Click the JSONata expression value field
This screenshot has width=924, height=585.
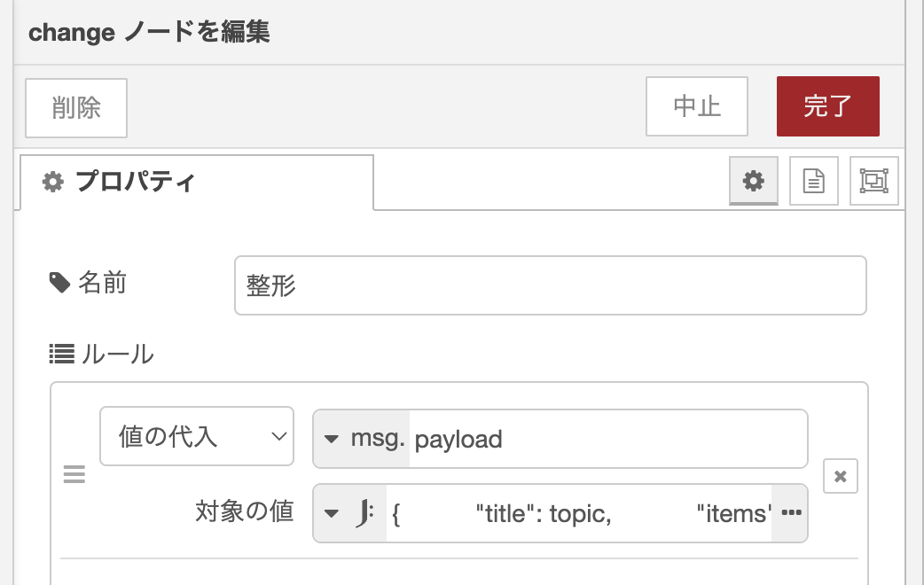(x=579, y=513)
